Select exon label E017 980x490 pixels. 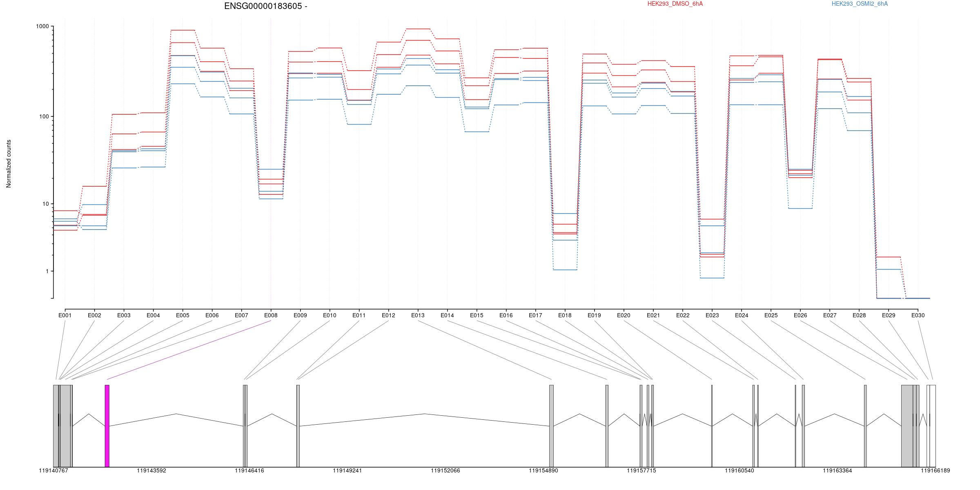tap(535, 315)
